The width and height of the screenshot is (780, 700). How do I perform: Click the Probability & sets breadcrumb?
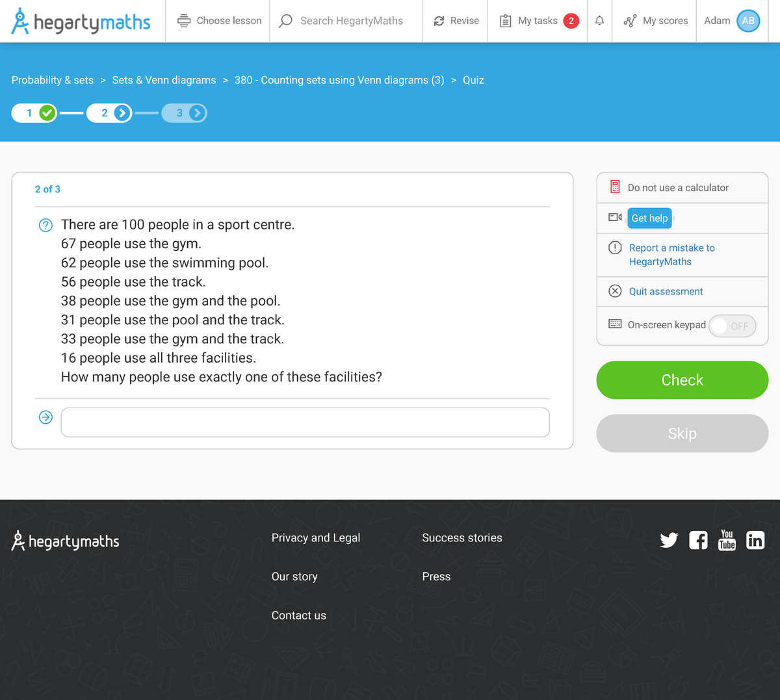coord(52,80)
